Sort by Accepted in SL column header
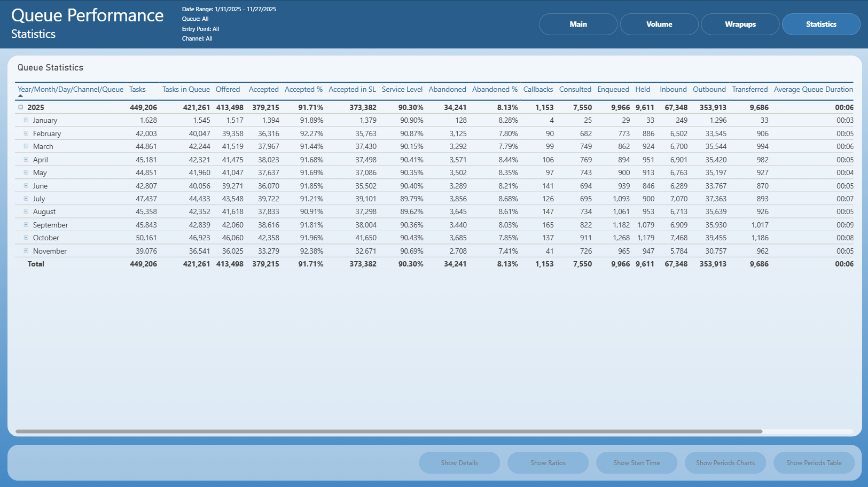Viewport: 868px width, 487px height. (352, 89)
